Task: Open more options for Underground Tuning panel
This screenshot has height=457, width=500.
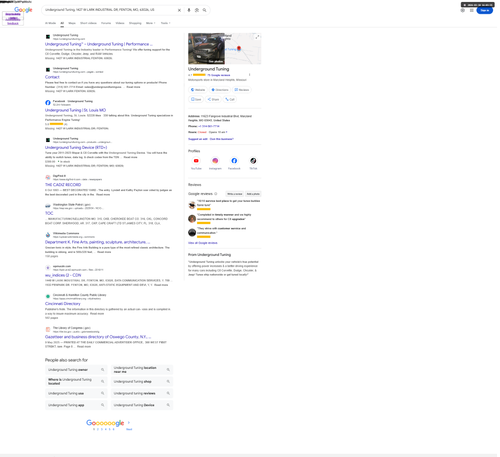Action: pyautogui.click(x=249, y=75)
